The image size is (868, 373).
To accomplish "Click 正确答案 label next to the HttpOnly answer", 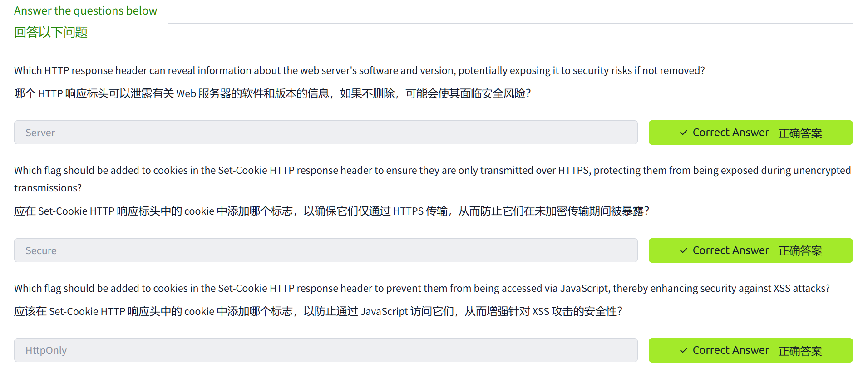I will point(800,351).
